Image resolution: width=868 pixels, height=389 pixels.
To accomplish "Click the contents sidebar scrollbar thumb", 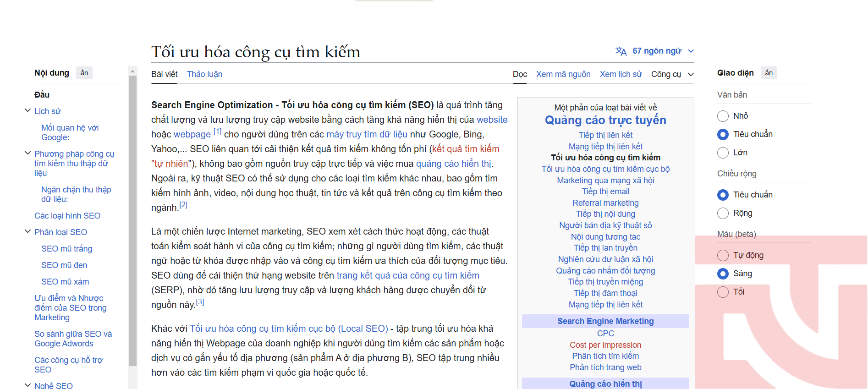I will (133, 220).
